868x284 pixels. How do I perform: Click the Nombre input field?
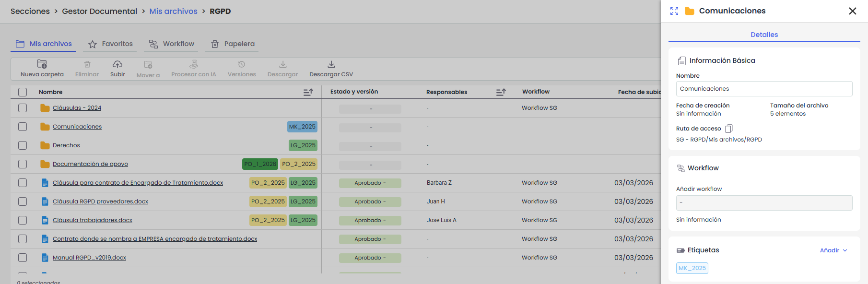764,89
